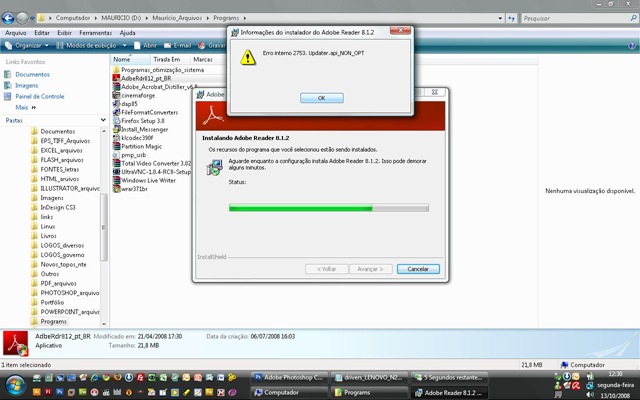
Task: Click the yellow warning icon in error dialog
Action: coord(248,58)
